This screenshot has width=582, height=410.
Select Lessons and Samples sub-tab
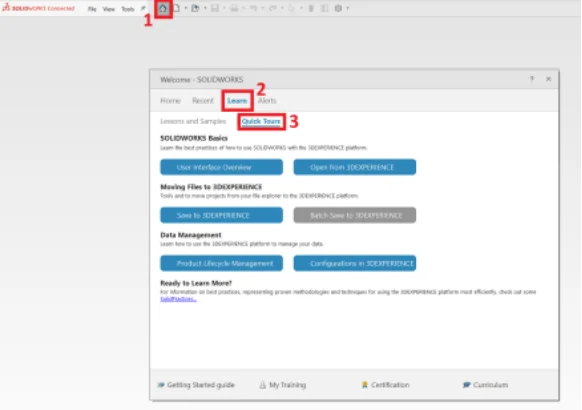tap(193, 121)
